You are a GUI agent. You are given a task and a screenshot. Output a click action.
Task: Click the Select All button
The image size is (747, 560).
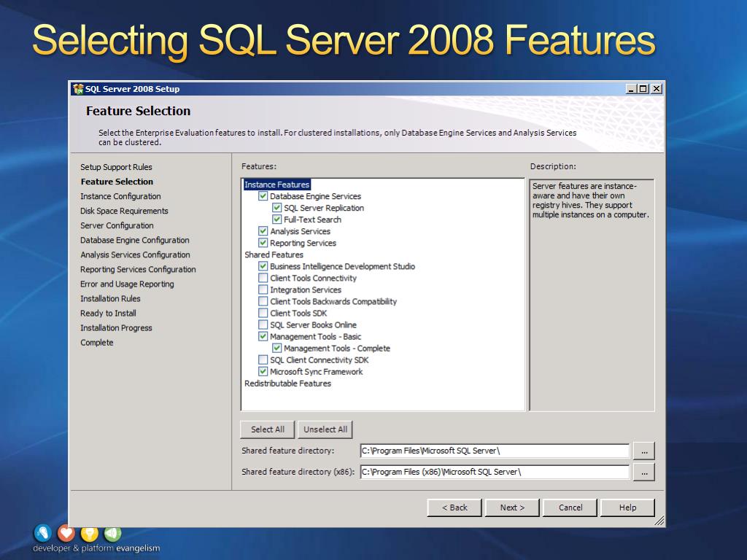point(267,429)
